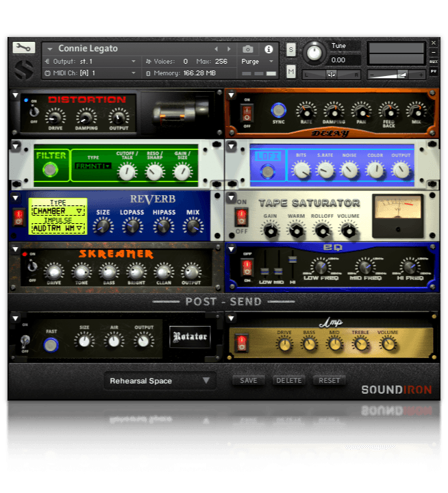Viewport: 448px width, 493px height.
Task: Click the Tape Saturator Rolloff knob
Action: pyautogui.click(x=322, y=231)
